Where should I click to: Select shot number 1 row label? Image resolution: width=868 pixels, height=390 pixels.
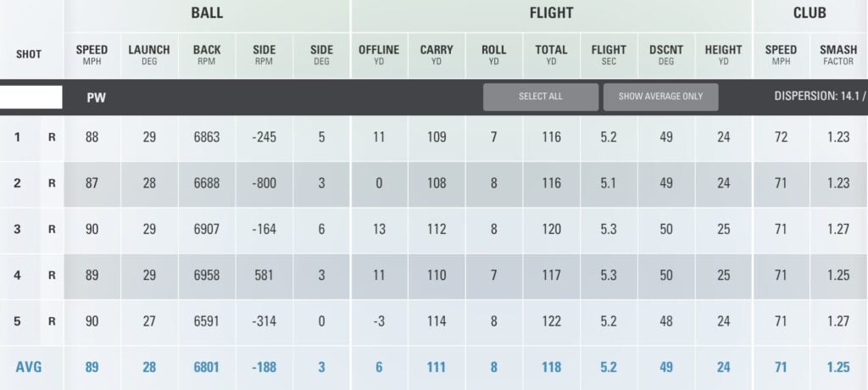(18, 137)
